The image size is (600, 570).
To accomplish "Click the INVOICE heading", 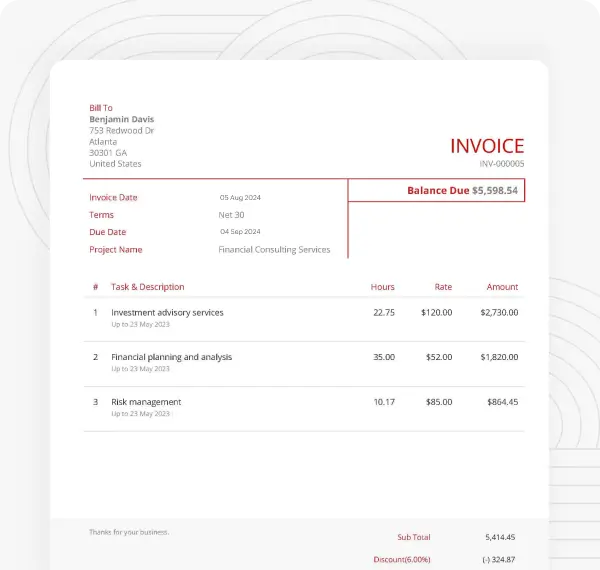I will tap(487, 146).
